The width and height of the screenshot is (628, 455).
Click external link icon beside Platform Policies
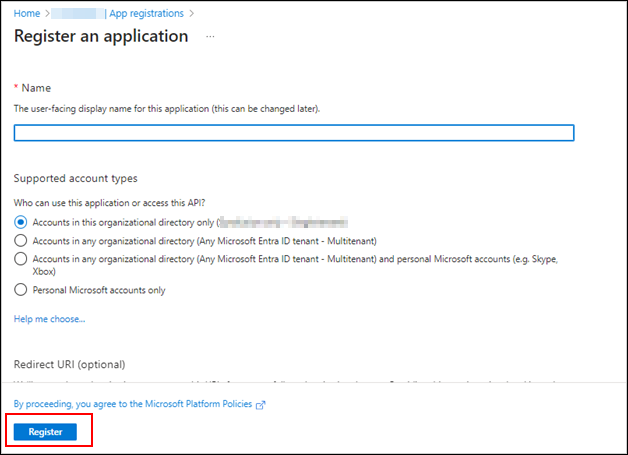(261, 405)
